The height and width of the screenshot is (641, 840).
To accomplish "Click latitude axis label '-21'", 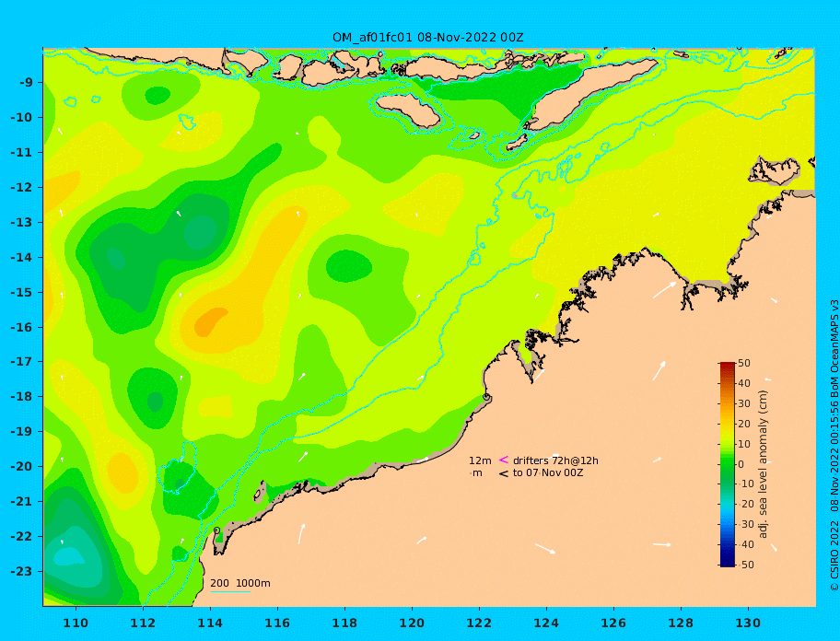I will [x=21, y=502].
